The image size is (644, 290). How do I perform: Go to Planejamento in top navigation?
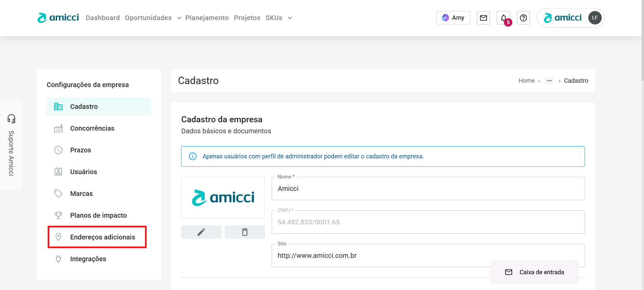207,18
